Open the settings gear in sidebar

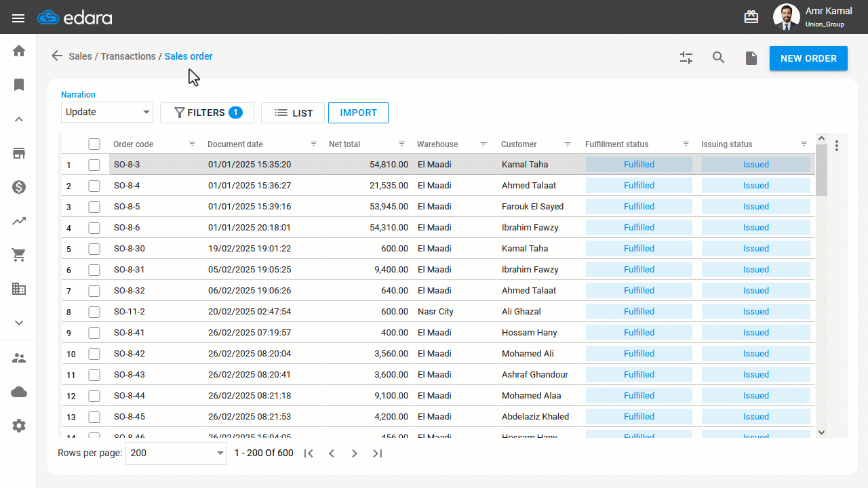coord(19,426)
